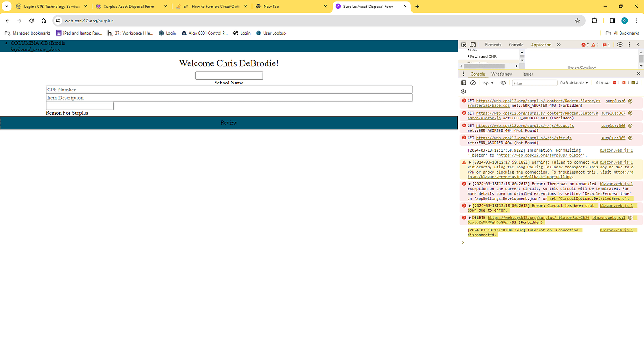The image size is (644, 348).
Task: Show more DevTools tabs with the chevron
Action: (559, 45)
